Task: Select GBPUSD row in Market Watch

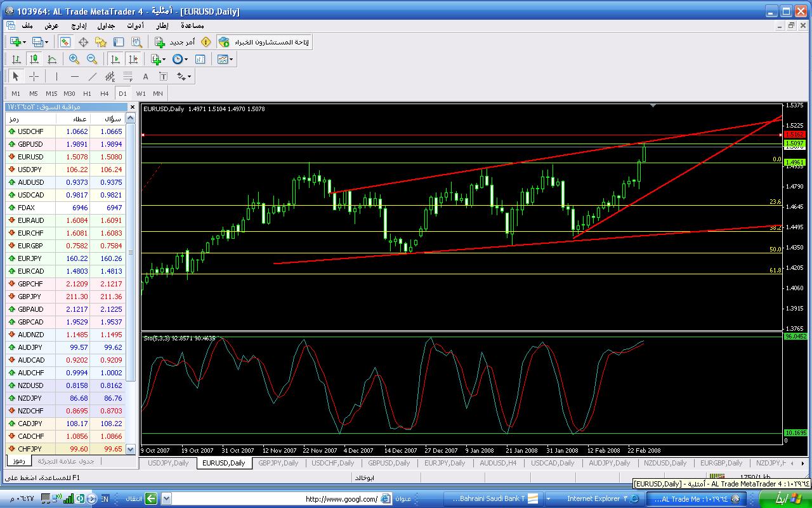Action: click(30, 144)
